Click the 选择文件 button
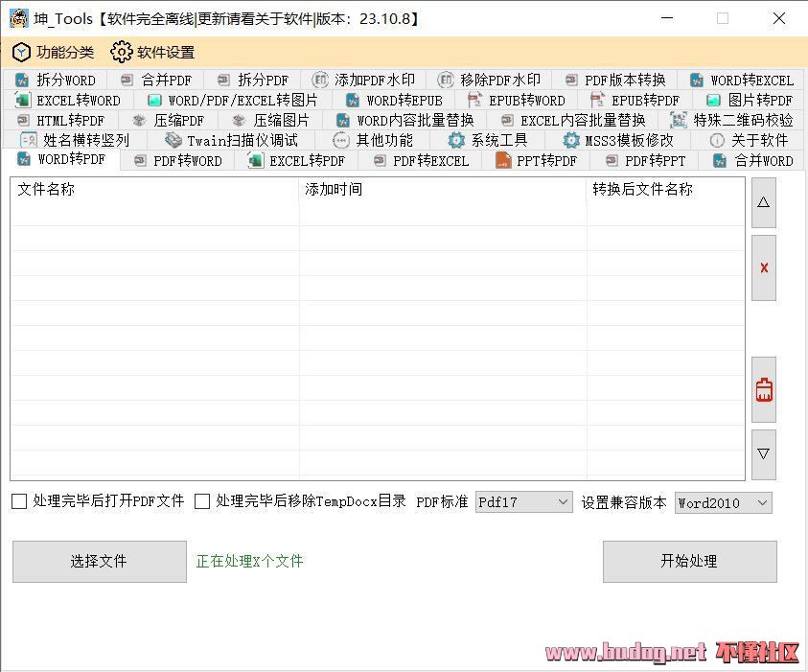 (x=99, y=562)
